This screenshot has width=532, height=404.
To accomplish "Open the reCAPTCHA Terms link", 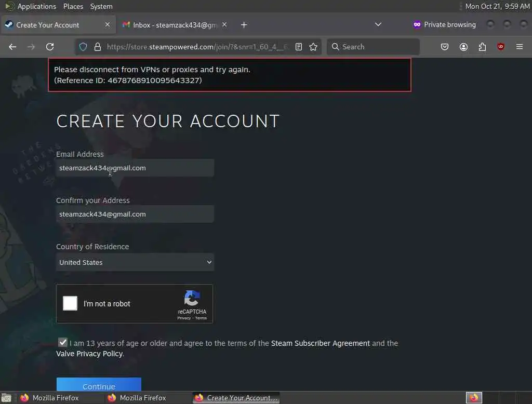I will pos(201,318).
